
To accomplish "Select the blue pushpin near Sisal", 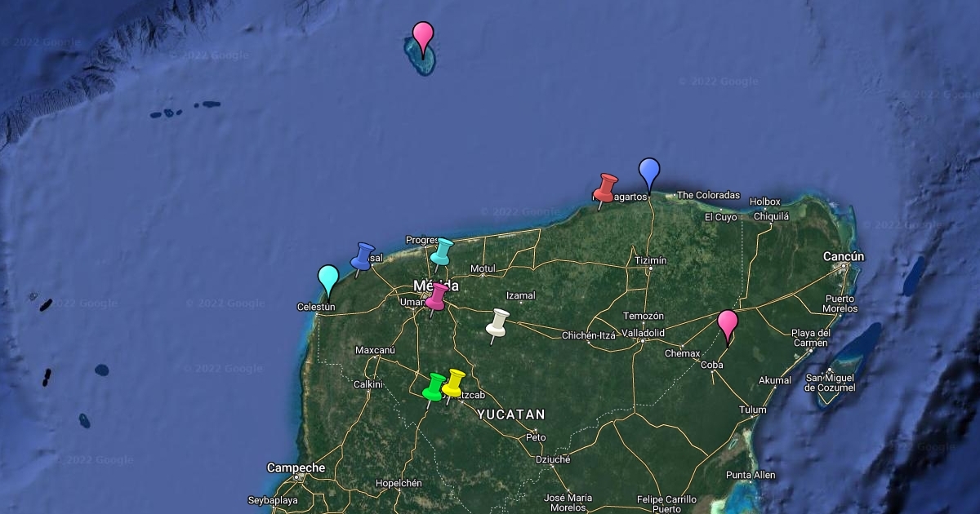I will [x=362, y=256].
